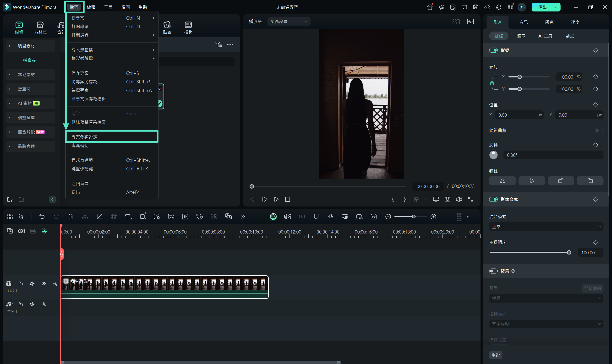612x364 pixels.
Task: Click the save disk icon in title bar
Action: [x=476, y=7]
